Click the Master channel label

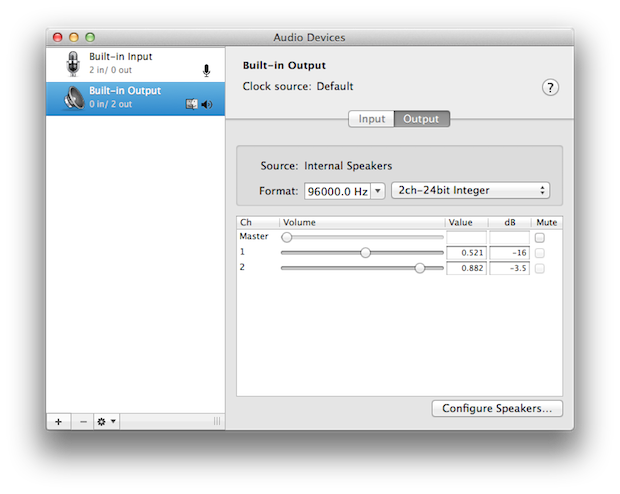254,236
